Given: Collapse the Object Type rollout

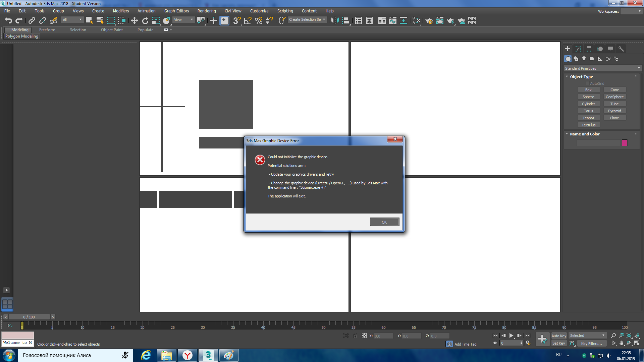Looking at the screenshot, I should pos(567,77).
